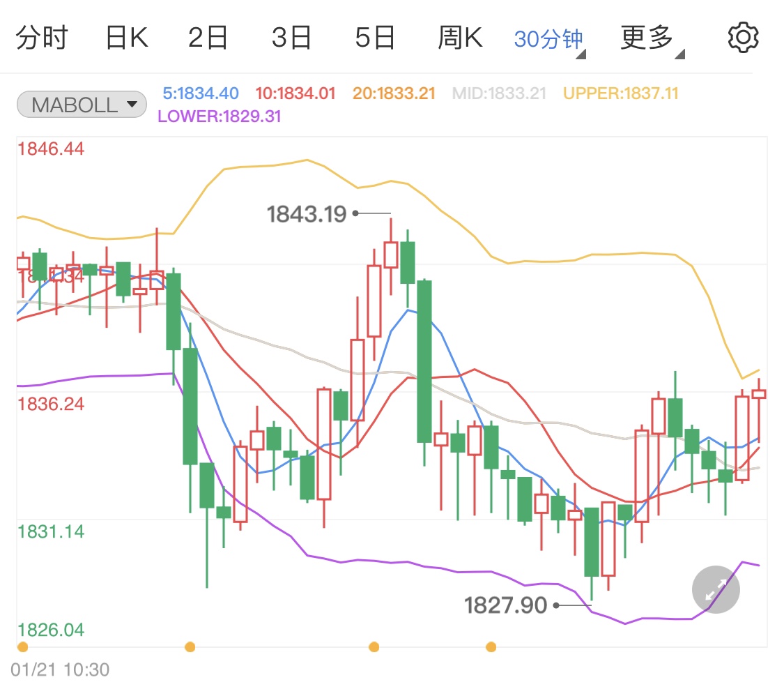Open the MABOLL indicator selector
This screenshot has width=784, height=689.
(82, 105)
